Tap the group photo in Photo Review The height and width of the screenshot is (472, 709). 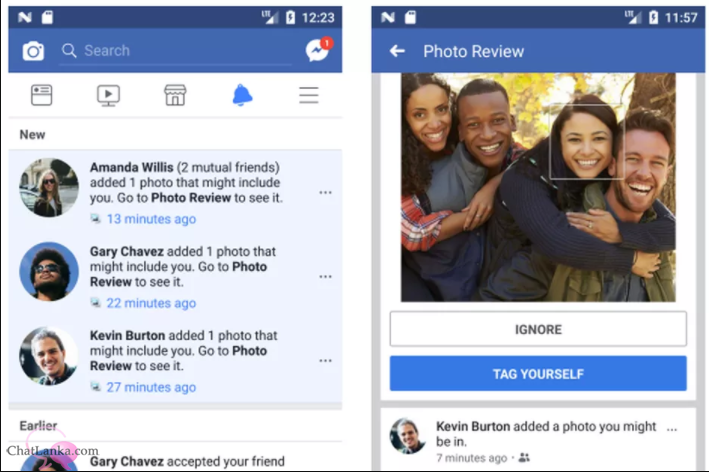[538, 187]
